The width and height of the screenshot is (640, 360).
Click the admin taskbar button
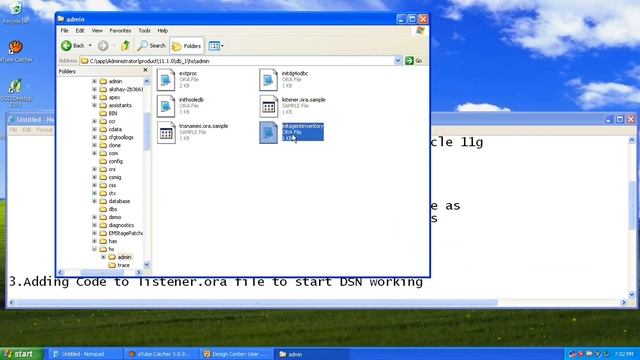(312, 354)
